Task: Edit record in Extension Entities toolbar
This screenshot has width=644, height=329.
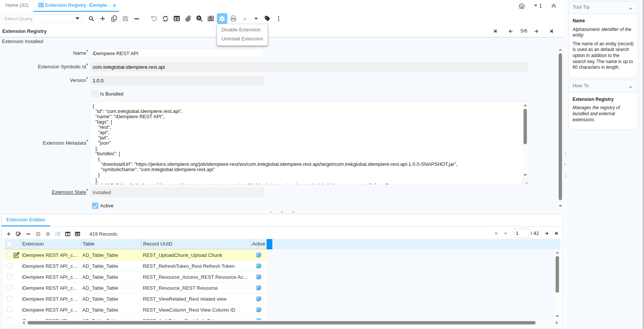Action: click(x=18, y=234)
